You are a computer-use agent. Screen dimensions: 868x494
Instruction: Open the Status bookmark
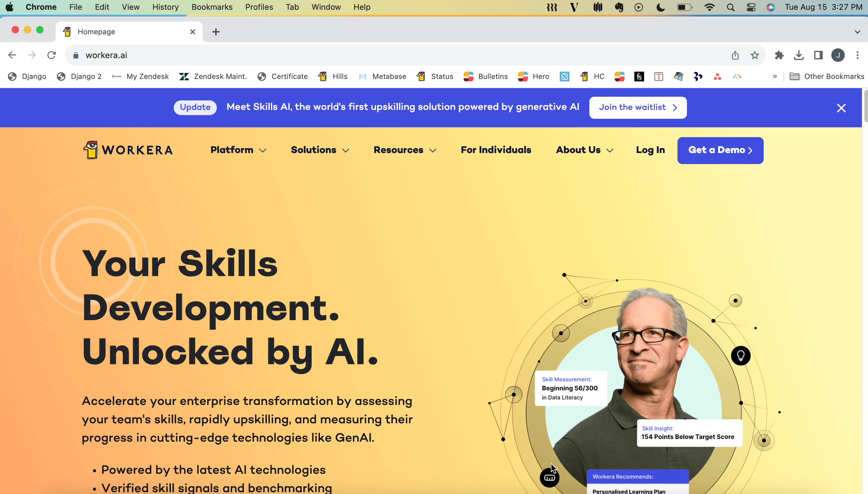tap(435, 76)
